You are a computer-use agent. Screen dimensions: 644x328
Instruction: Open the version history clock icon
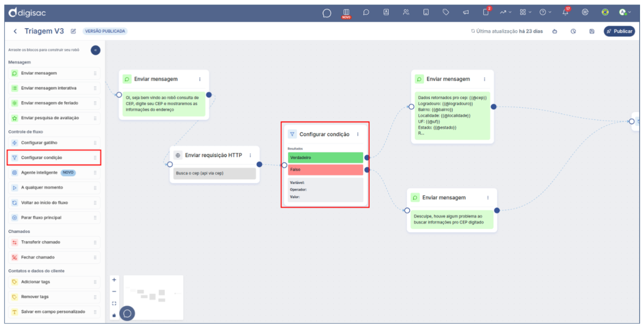(x=573, y=31)
